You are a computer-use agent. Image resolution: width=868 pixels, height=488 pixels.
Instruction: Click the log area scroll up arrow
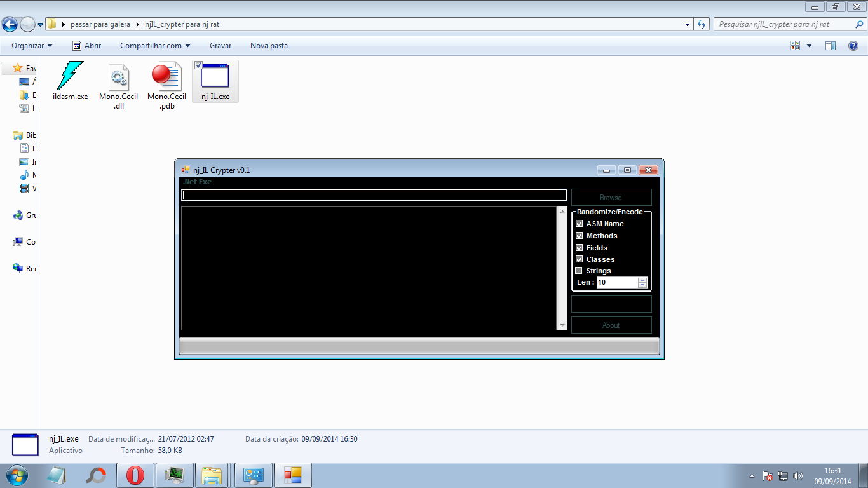pos(562,211)
